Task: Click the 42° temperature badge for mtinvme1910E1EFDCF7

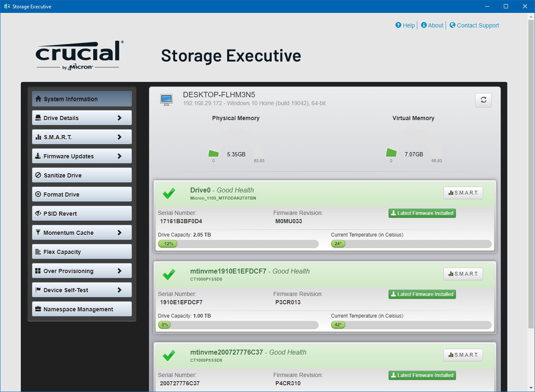Action: click(338, 325)
